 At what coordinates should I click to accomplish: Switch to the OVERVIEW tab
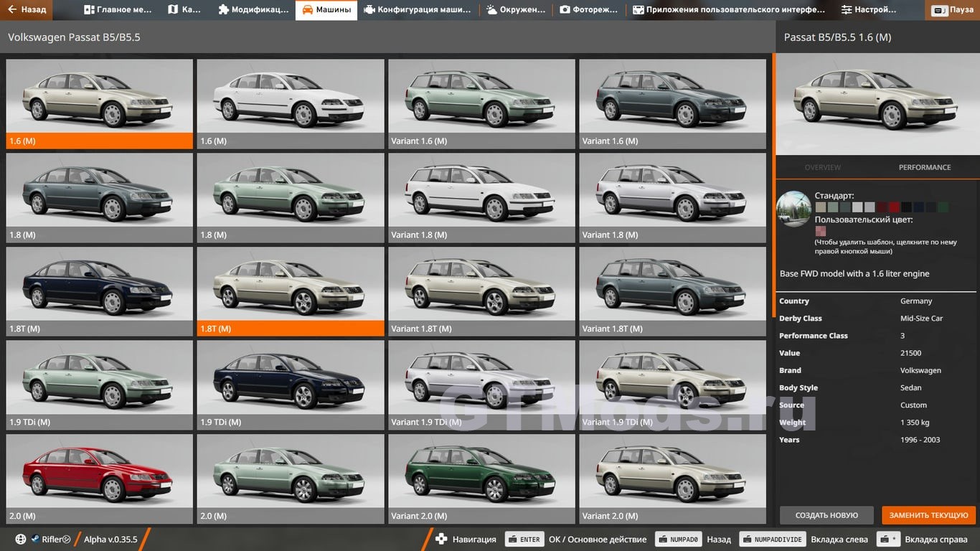[x=823, y=167]
